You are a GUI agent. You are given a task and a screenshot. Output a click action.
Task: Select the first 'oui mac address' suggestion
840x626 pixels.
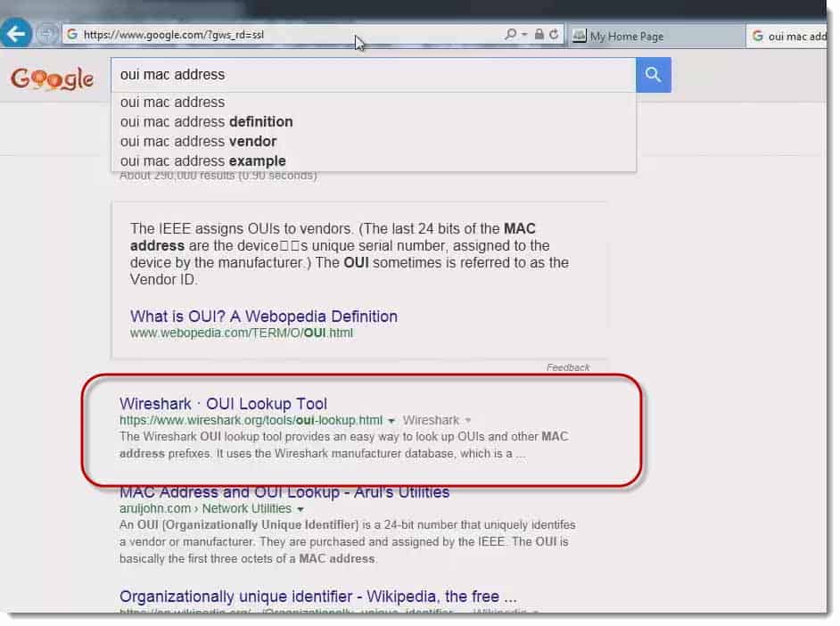coord(374,103)
